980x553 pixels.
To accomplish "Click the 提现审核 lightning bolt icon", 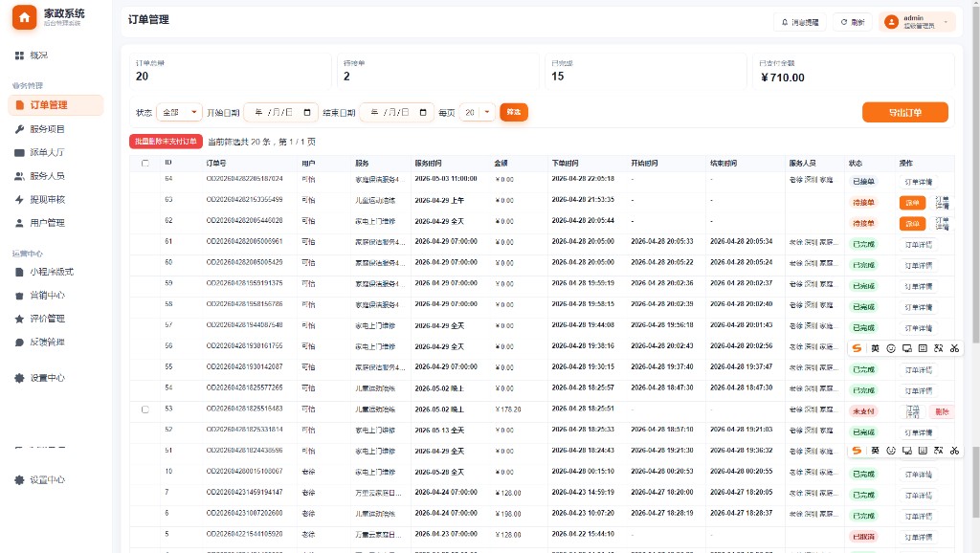I will (x=19, y=200).
